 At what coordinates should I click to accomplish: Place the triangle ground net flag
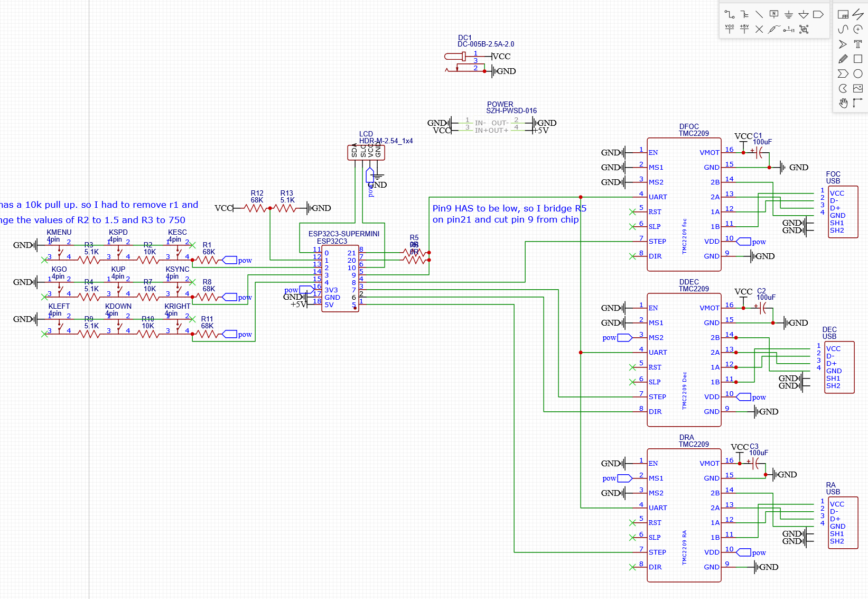(x=804, y=14)
